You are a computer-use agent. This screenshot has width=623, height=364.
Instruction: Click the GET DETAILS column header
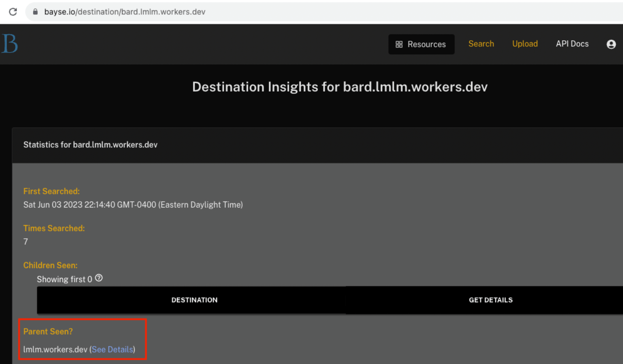click(x=491, y=300)
